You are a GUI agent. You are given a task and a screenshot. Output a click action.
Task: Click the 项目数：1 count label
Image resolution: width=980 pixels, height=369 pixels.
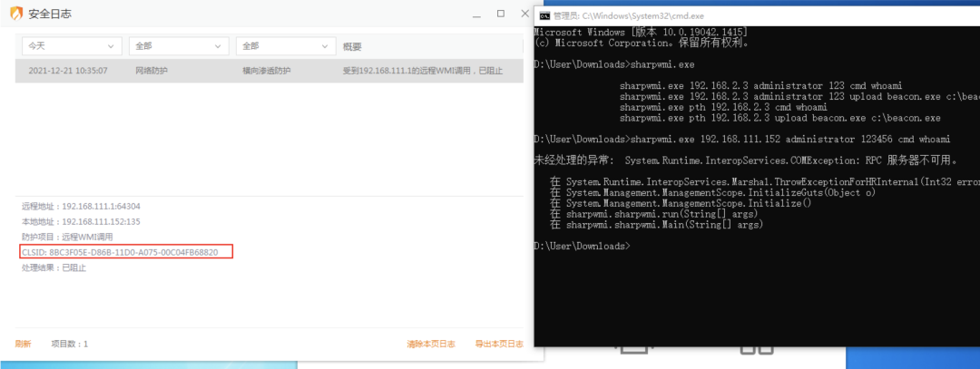(69, 344)
